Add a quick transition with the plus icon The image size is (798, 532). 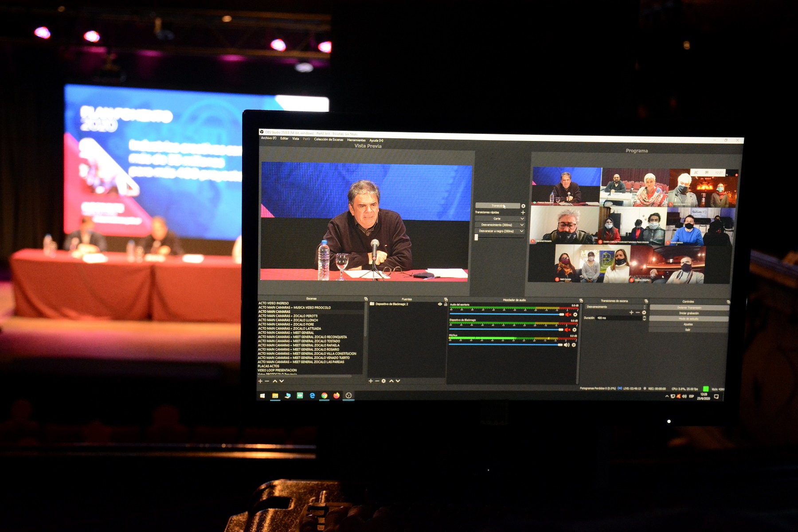click(523, 212)
